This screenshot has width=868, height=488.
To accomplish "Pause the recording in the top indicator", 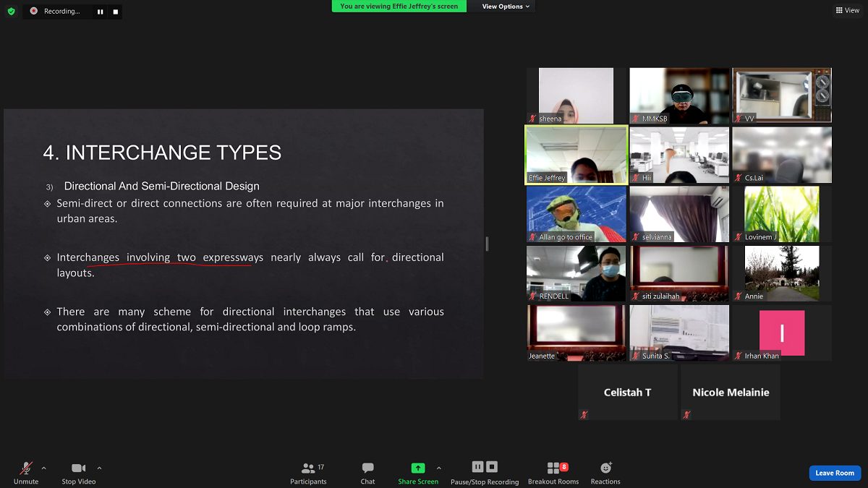I will coord(100,12).
